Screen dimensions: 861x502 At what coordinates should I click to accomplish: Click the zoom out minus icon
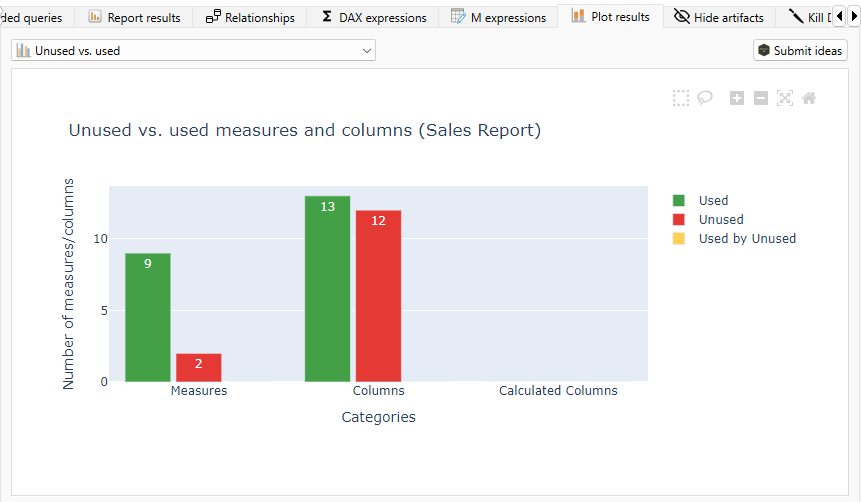tap(761, 98)
